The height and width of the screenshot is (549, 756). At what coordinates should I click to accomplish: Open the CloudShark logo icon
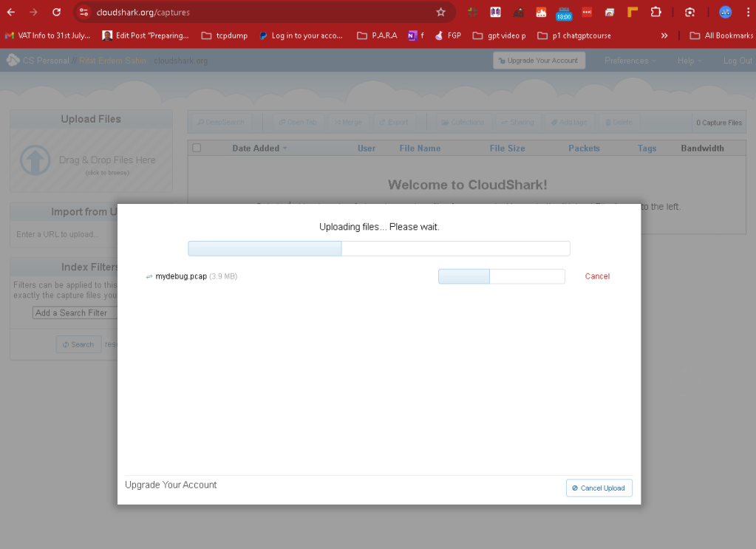[x=13, y=61]
